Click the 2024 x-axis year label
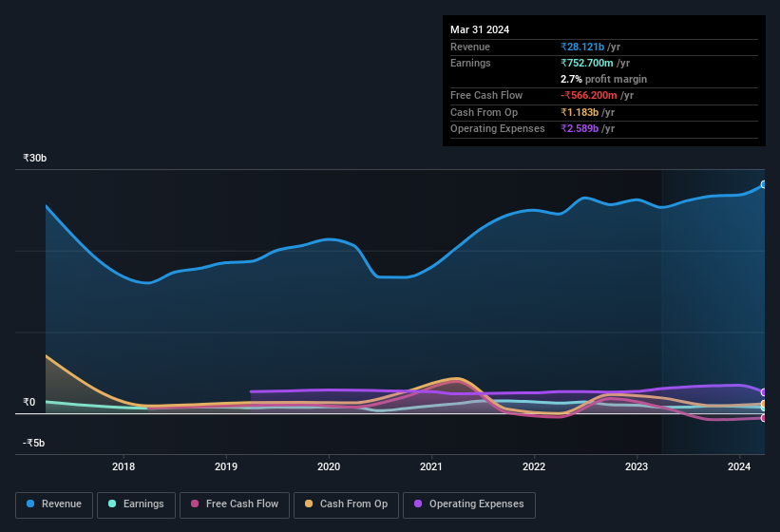780x532 pixels. pos(739,466)
